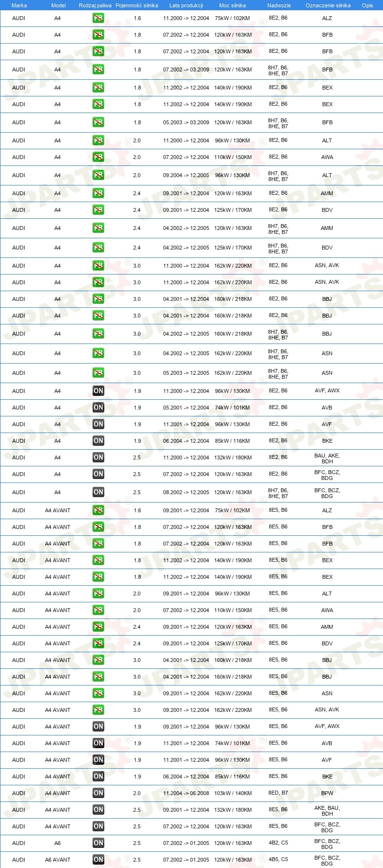The height and width of the screenshot is (868, 383).
Task: Select PB icon in A4 ALT 11.2000 row
Action: pyautogui.click(x=98, y=140)
